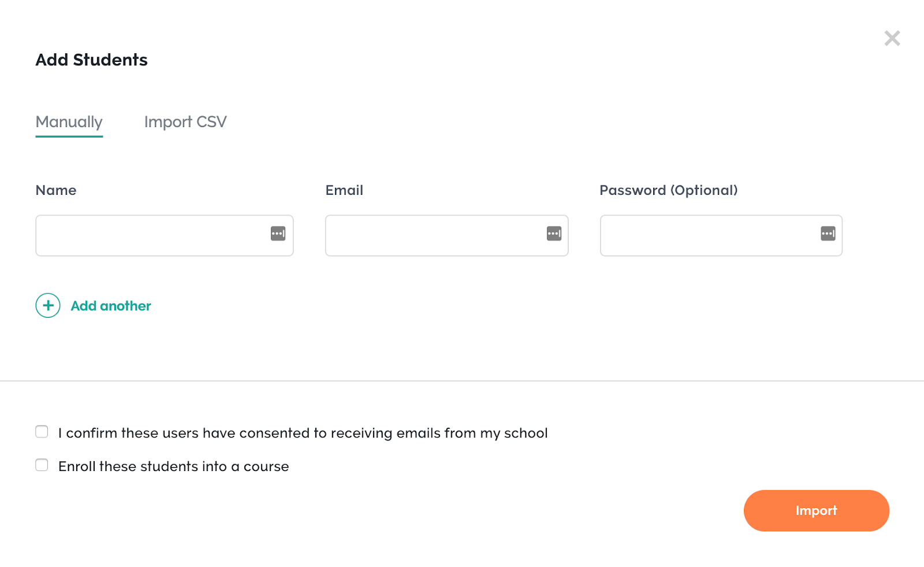This screenshot has height=567, width=924.
Task: Click the consent label text about receiving emails
Action: [303, 433]
